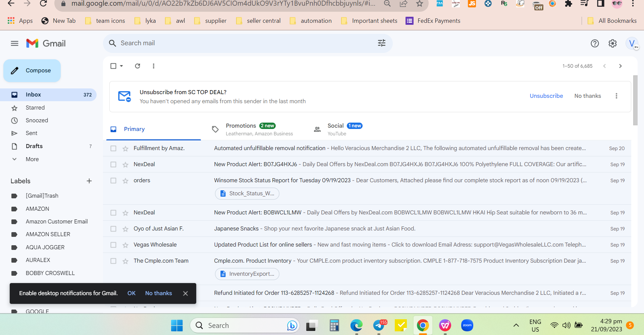This screenshot has width=644, height=335.
Task: Open more options for unsubscribe suggestion
Action: point(616,96)
